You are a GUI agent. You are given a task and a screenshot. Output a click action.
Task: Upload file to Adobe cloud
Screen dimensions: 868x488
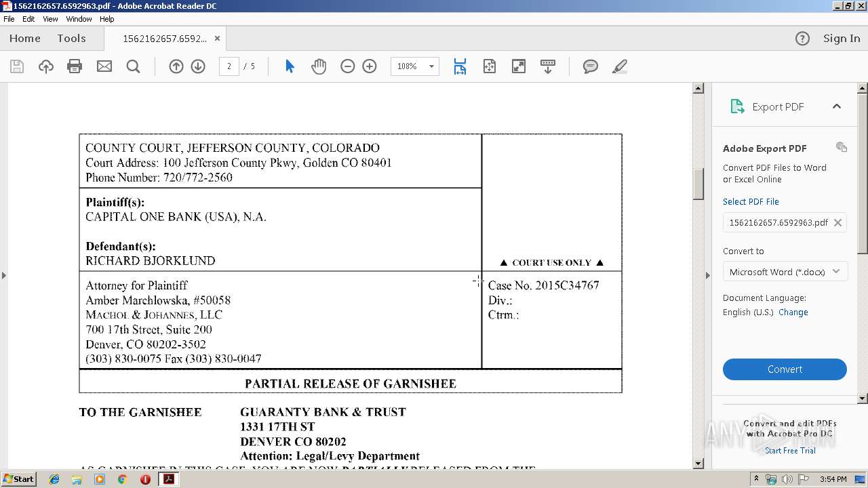[x=46, y=66]
